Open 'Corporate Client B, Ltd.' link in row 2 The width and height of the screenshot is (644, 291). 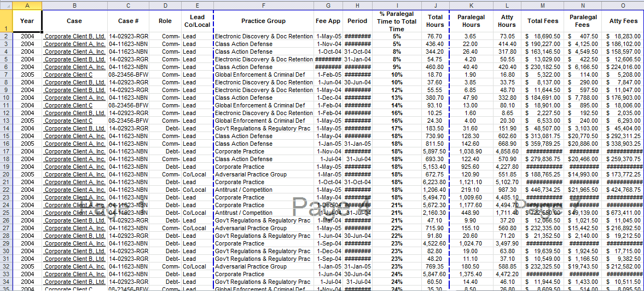[75, 36]
